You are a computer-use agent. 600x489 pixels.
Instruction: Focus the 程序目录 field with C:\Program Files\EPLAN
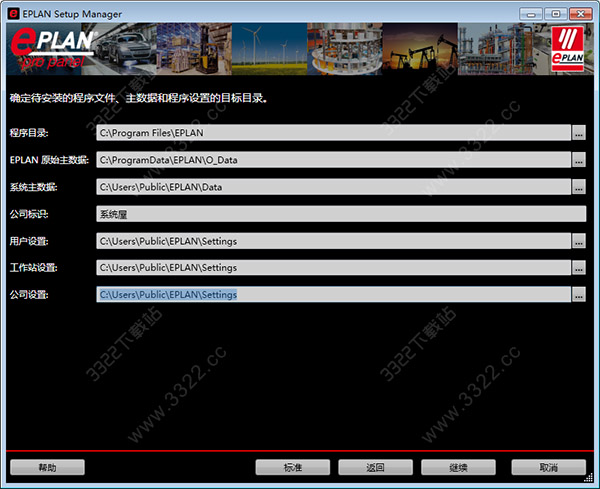coord(333,133)
